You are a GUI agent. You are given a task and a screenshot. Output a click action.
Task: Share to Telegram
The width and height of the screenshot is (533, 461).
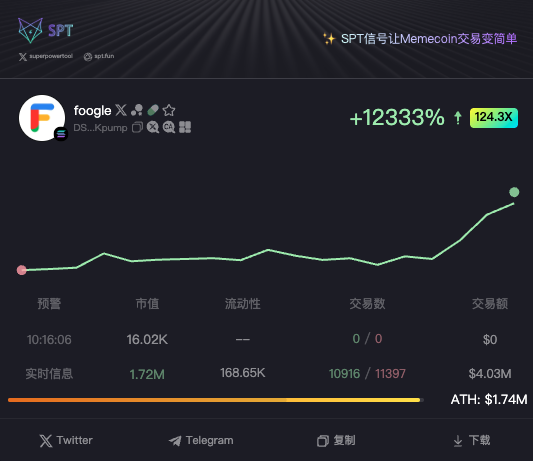click(201, 441)
